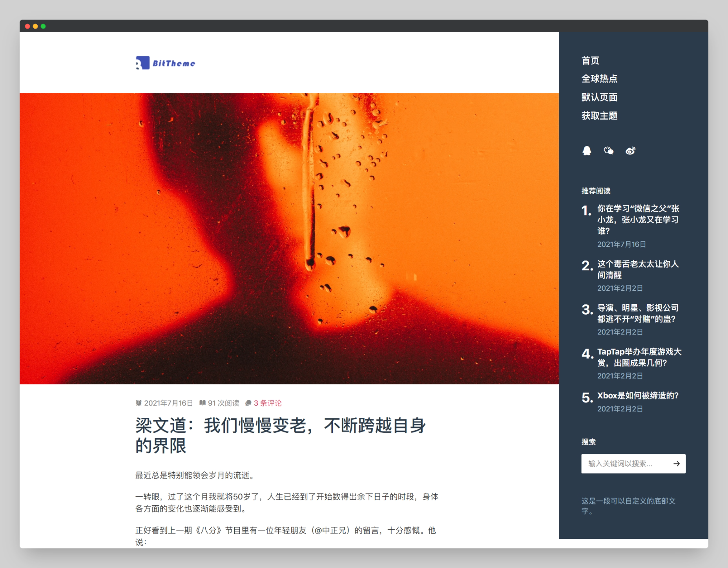Open article 这个毒舌老太太让你人间清醒

[638, 269]
